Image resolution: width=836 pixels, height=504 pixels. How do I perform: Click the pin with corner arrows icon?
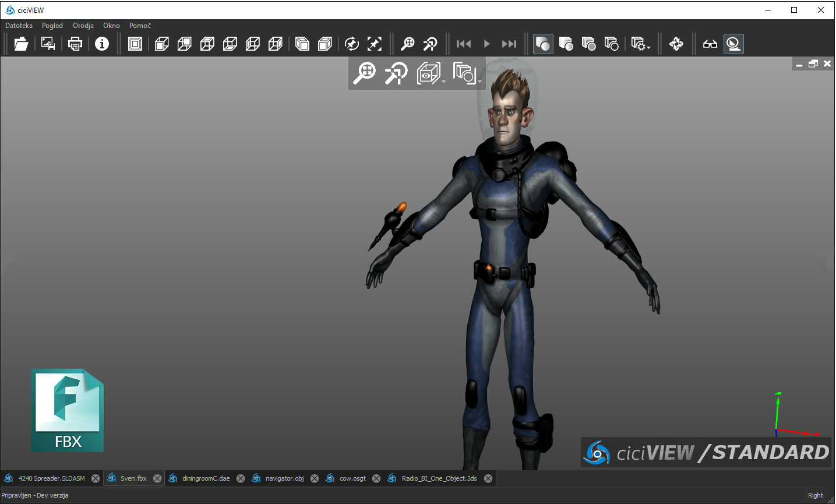pos(375,44)
